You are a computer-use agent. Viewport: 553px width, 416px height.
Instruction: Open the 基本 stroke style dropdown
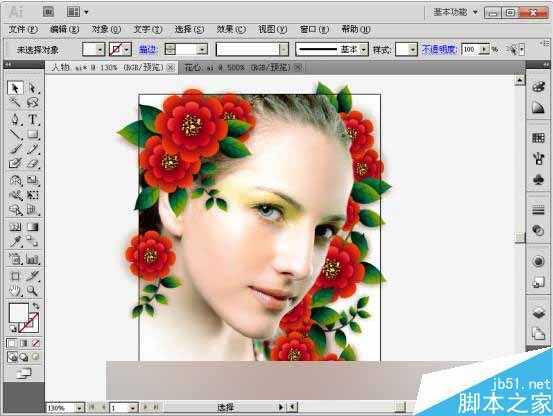point(363,50)
